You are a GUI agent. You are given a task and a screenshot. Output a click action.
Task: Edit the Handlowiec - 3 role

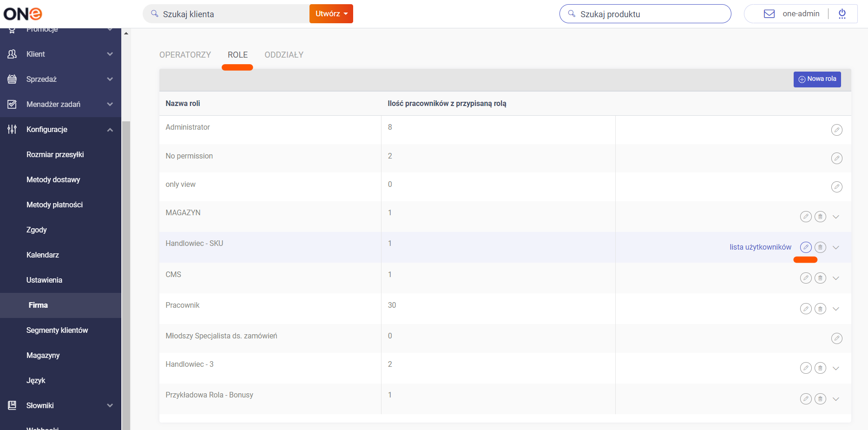[x=806, y=368]
